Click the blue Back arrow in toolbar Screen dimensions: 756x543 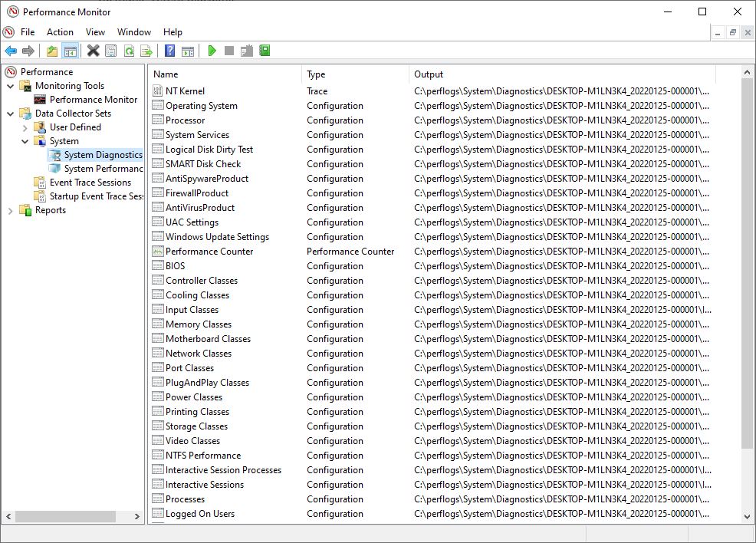point(11,51)
